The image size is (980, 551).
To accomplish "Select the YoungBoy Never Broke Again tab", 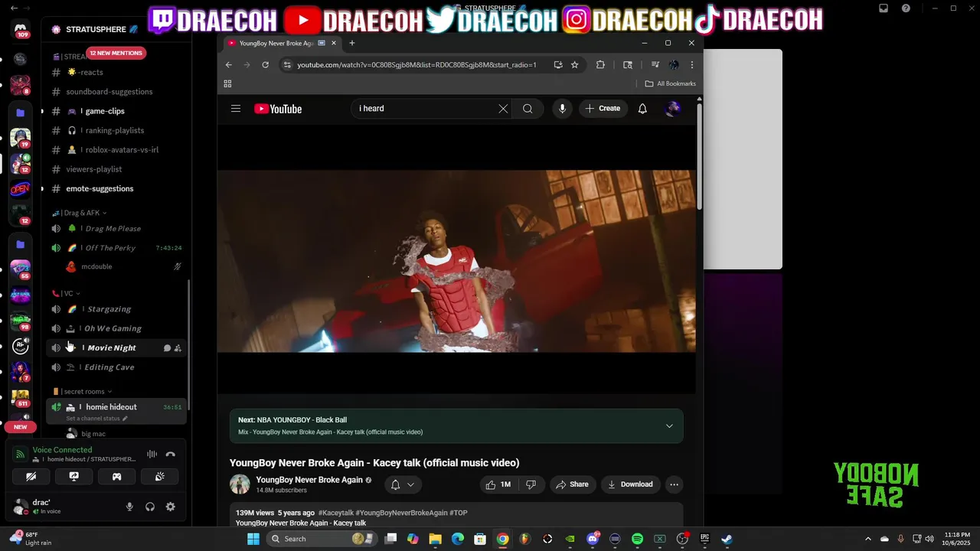I will 281,43.
